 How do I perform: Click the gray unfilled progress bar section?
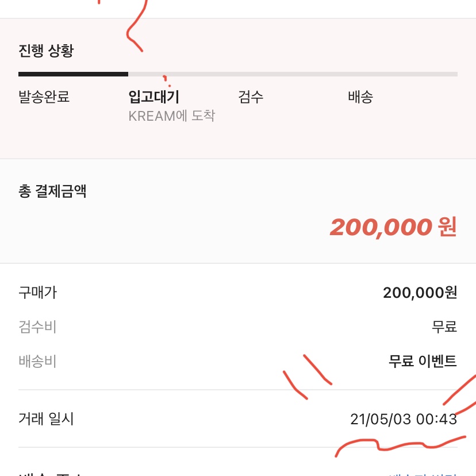(x=293, y=74)
